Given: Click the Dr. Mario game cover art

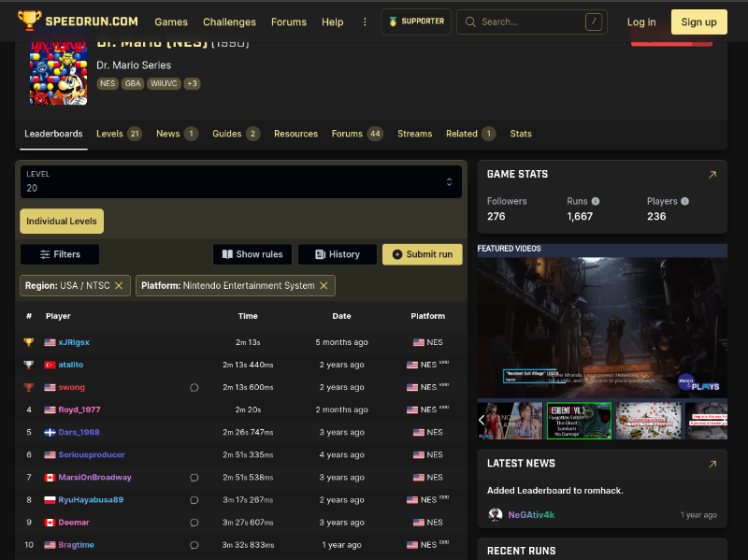Looking at the screenshot, I should 58,74.
